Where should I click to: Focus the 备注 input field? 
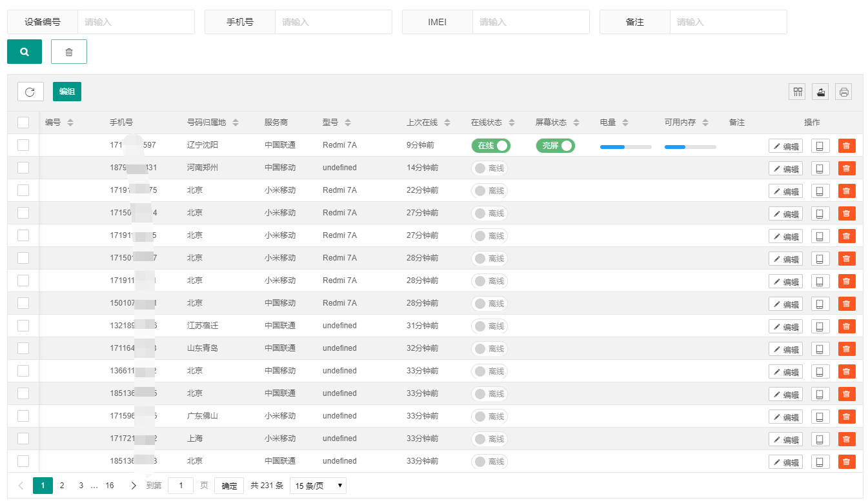tap(729, 22)
